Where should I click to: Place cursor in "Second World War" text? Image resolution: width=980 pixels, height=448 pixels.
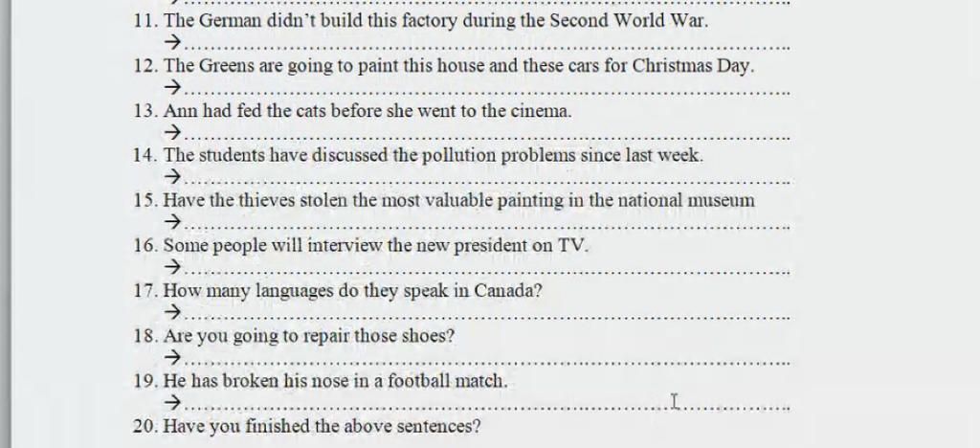[628, 21]
